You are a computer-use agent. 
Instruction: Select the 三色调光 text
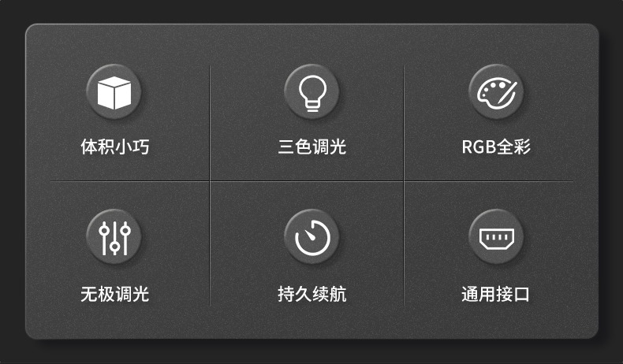[x=312, y=147]
